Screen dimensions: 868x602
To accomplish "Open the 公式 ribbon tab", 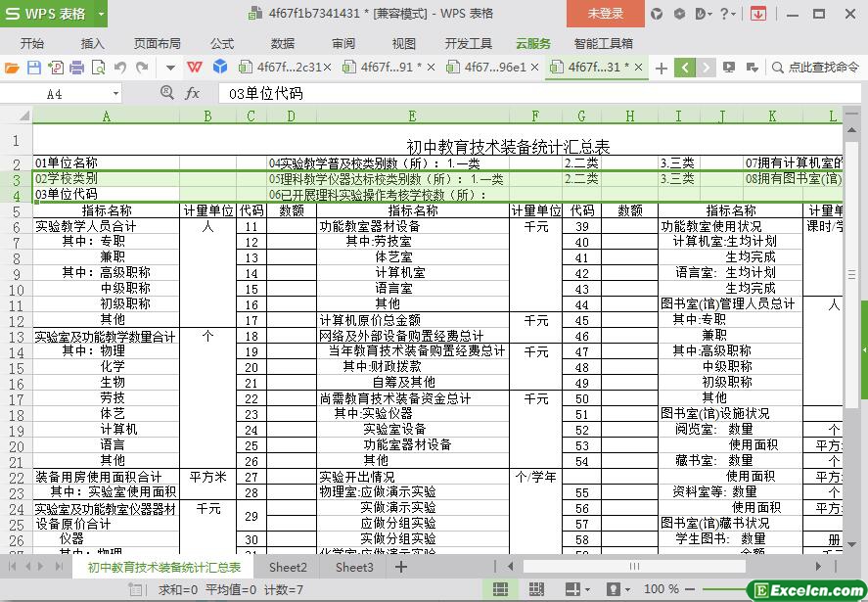I will [x=222, y=43].
